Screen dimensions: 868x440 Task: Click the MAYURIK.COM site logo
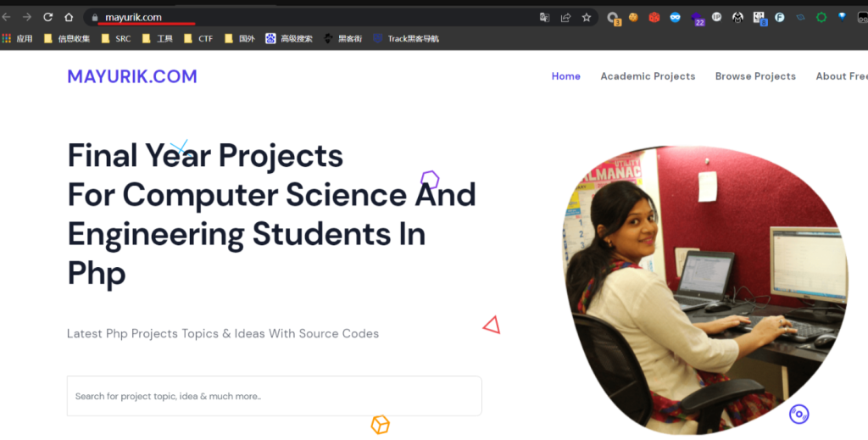coord(132,76)
